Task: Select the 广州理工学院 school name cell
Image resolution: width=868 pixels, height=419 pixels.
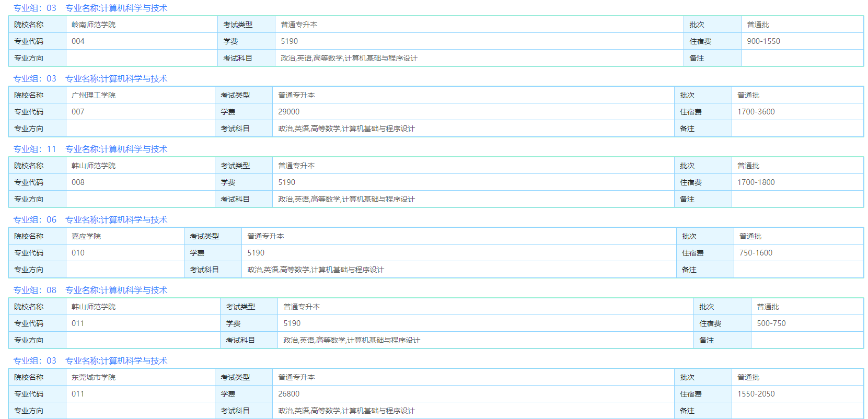Action: tap(141, 95)
